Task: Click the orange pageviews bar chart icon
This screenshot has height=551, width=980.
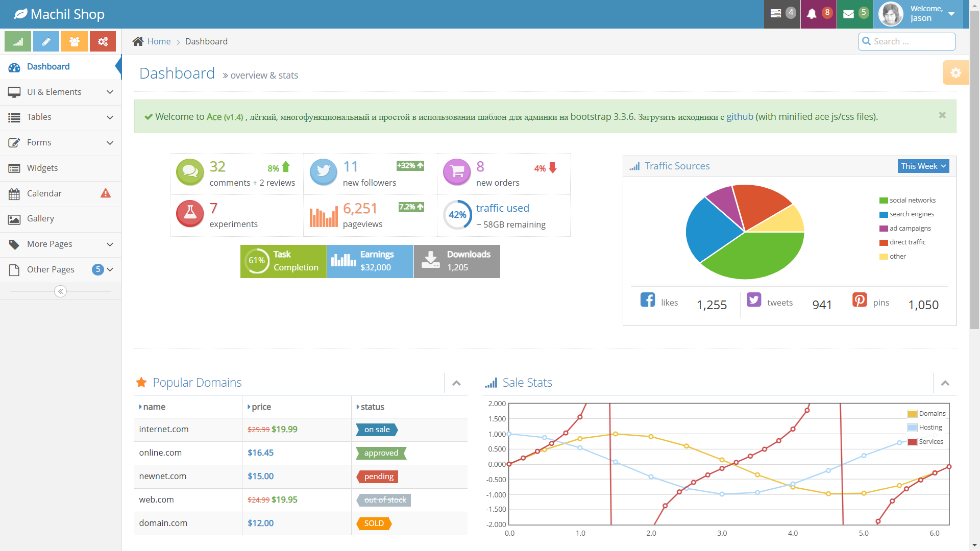Action: (x=324, y=217)
